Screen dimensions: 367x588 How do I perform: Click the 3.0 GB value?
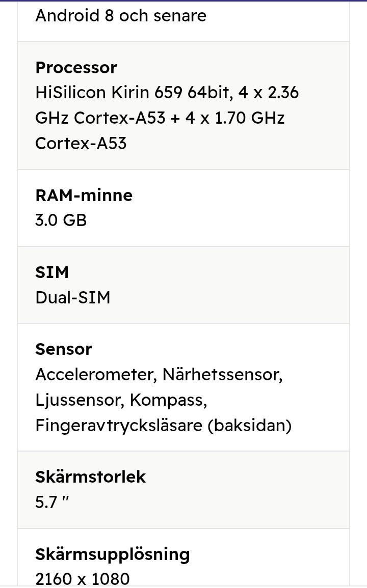click(61, 220)
